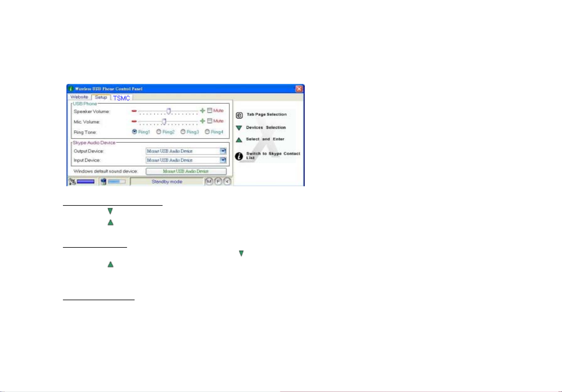The height and width of the screenshot is (392, 562).
Task: Mute the Speaker Volume
Action: (209, 110)
